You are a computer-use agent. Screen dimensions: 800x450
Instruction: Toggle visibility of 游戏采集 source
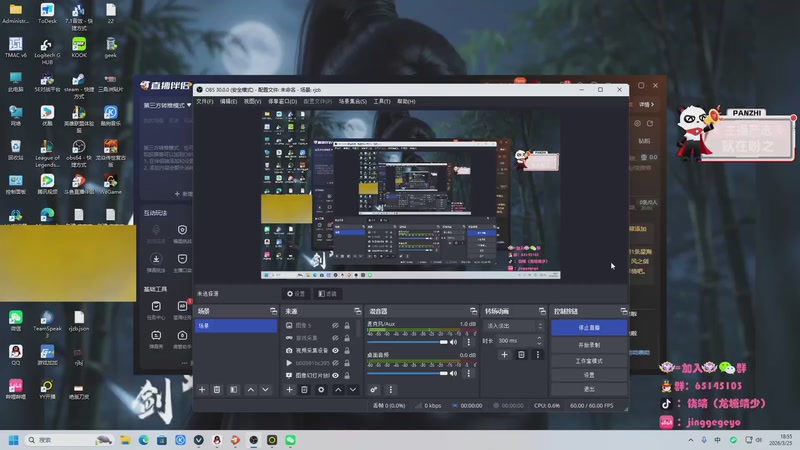[x=335, y=338]
